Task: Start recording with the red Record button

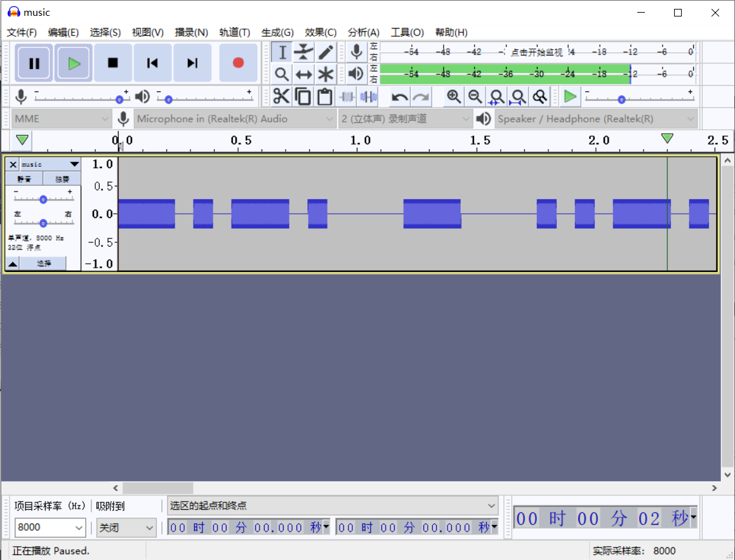Action: [x=238, y=63]
